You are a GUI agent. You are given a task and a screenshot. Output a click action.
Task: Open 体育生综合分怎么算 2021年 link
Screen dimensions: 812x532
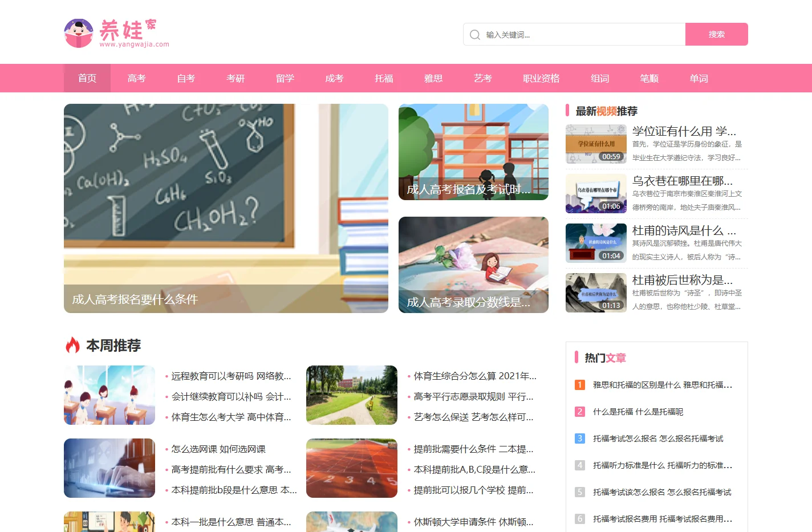pos(475,376)
